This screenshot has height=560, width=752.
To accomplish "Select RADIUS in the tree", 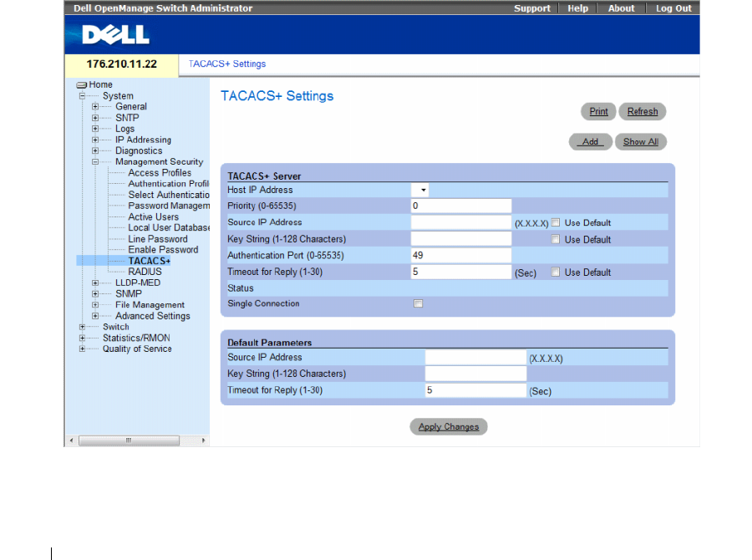I will pos(145,272).
